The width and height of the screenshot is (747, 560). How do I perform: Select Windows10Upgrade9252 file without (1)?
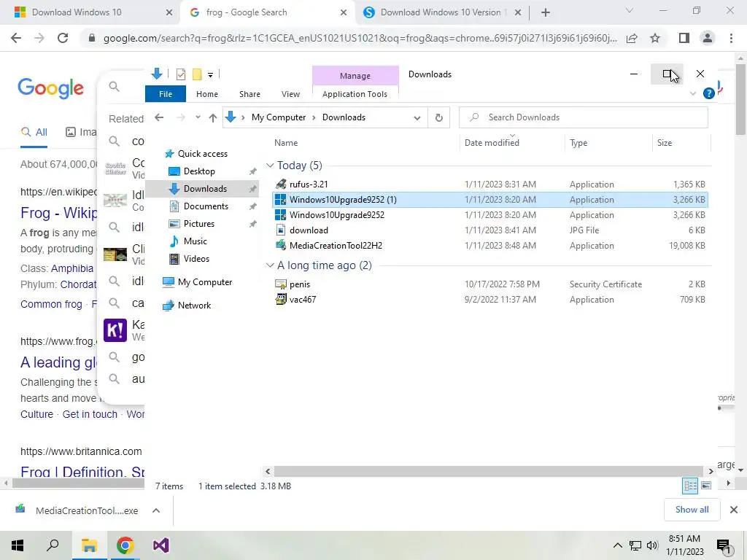337,215
